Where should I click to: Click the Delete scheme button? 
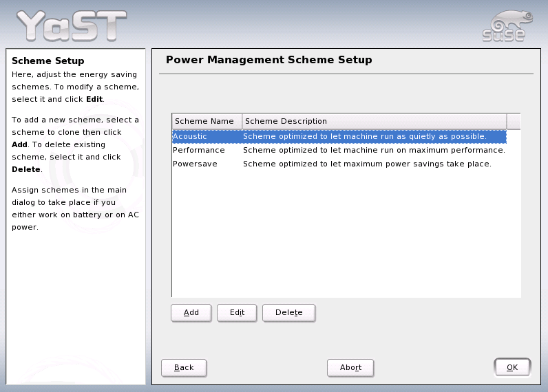click(x=288, y=312)
